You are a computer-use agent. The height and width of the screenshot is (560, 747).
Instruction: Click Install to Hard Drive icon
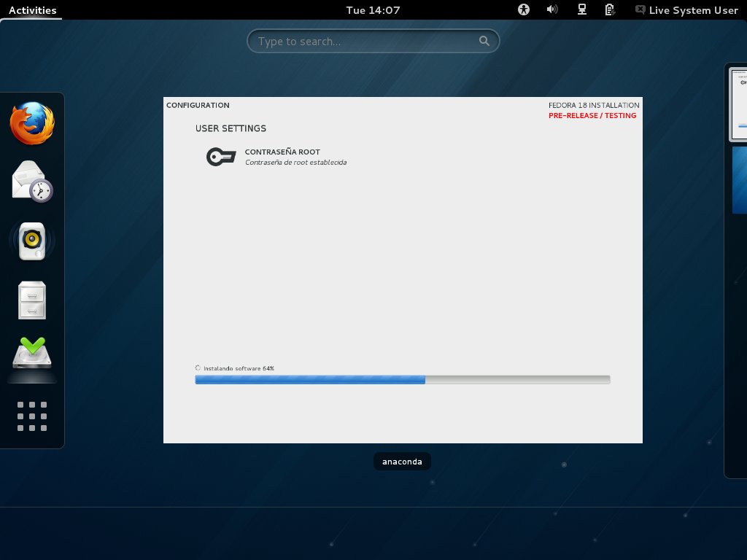(32, 357)
